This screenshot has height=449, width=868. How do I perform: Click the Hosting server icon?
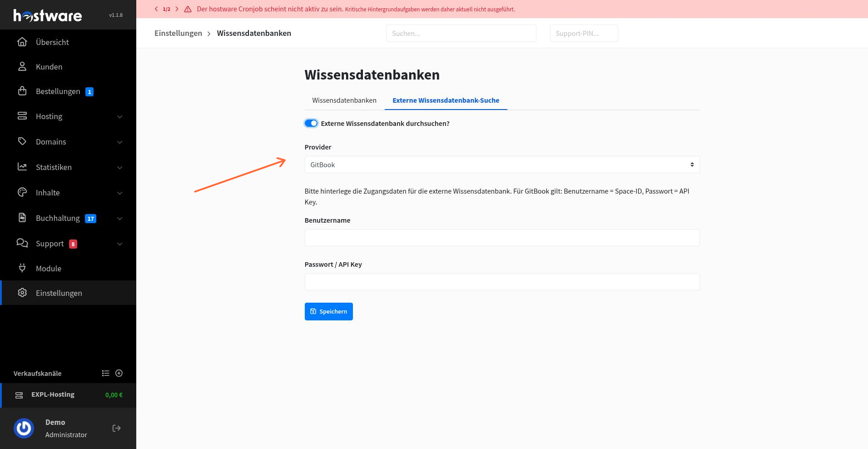point(22,116)
